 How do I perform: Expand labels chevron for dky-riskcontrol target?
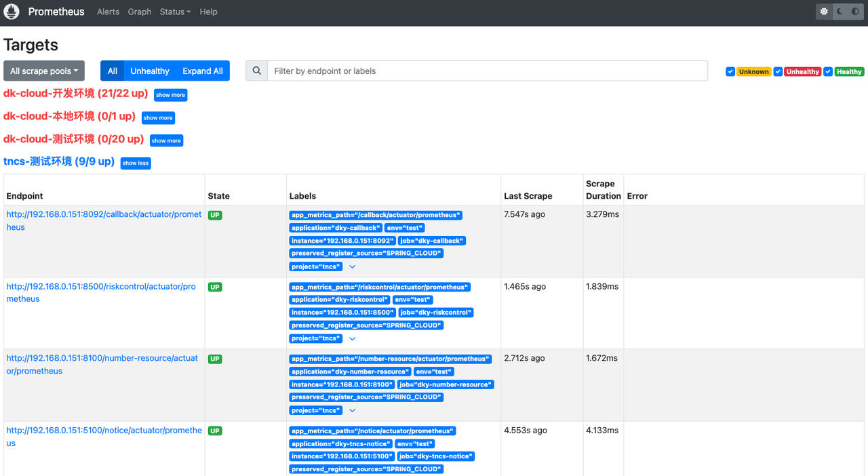(352, 339)
